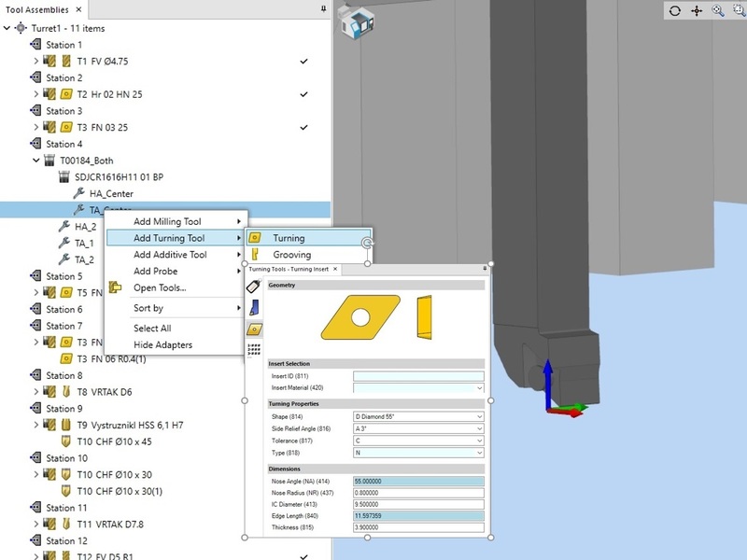
Task: Click the Nose Radius (NR) input field
Action: click(418, 492)
